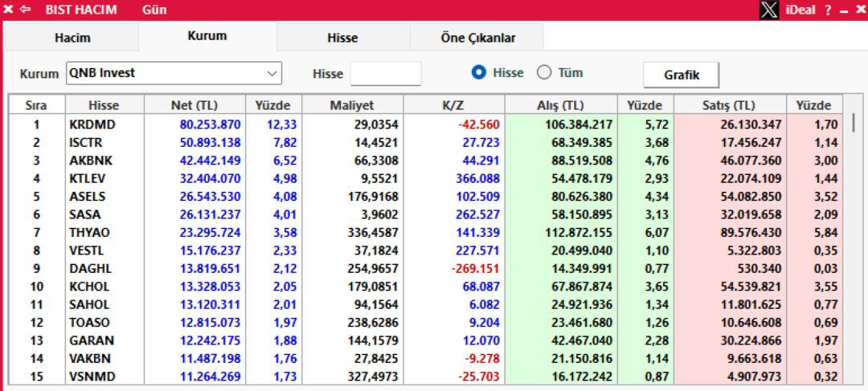Switch to the Hacim tab

pyautogui.click(x=72, y=39)
